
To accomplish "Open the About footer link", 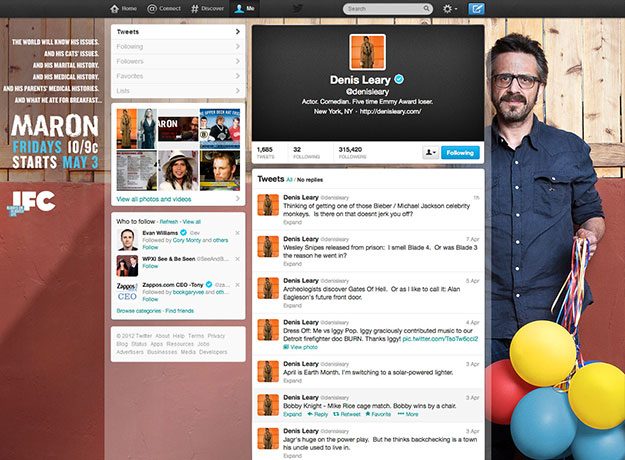I will [162, 336].
